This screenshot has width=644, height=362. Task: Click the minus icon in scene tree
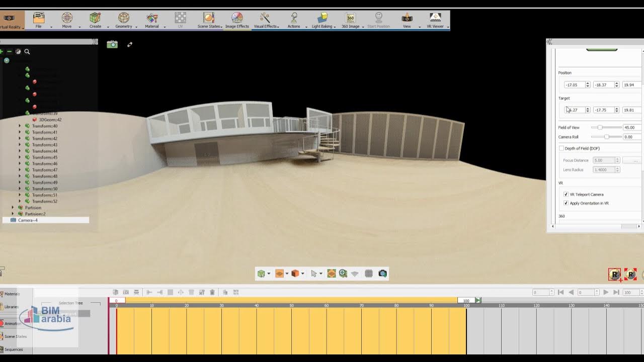click(9, 51)
